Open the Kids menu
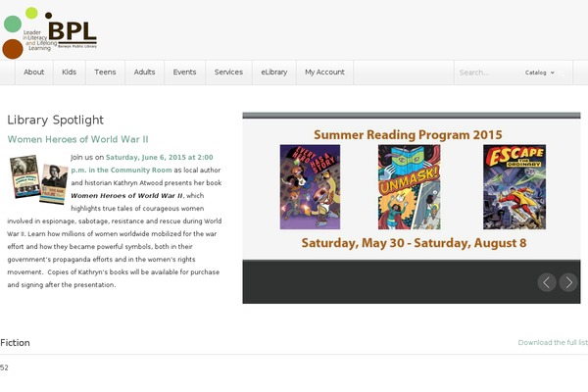The image size is (588, 392). 69,72
